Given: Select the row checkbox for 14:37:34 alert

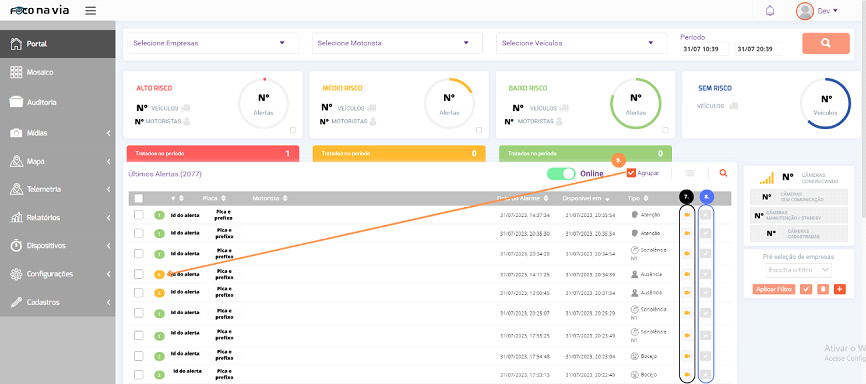Looking at the screenshot, I should pos(139,214).
